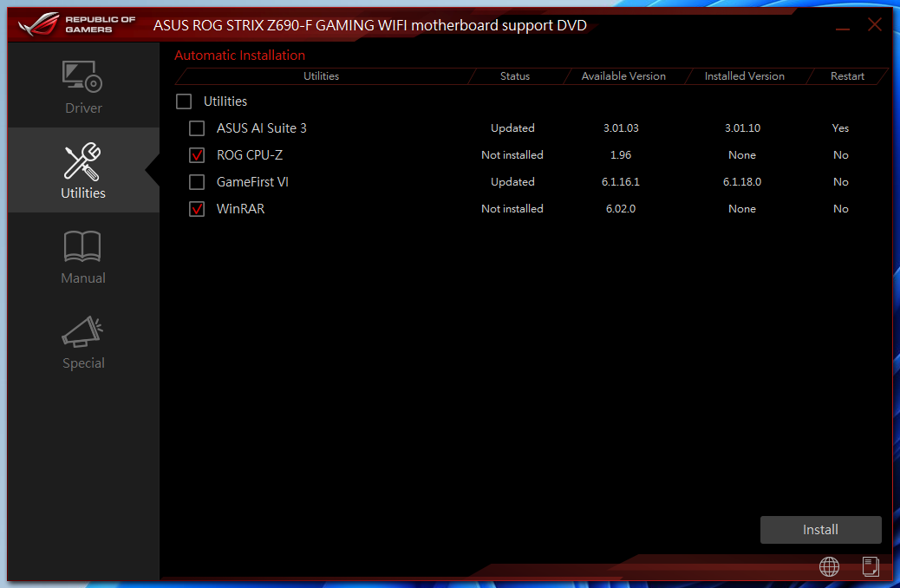Enable the GameFirst VI checkbox

[196, 181]
